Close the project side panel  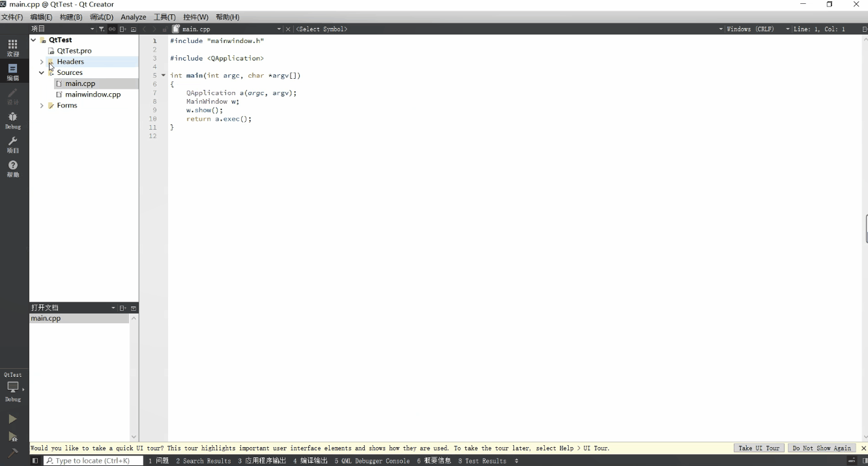(134, 29)
